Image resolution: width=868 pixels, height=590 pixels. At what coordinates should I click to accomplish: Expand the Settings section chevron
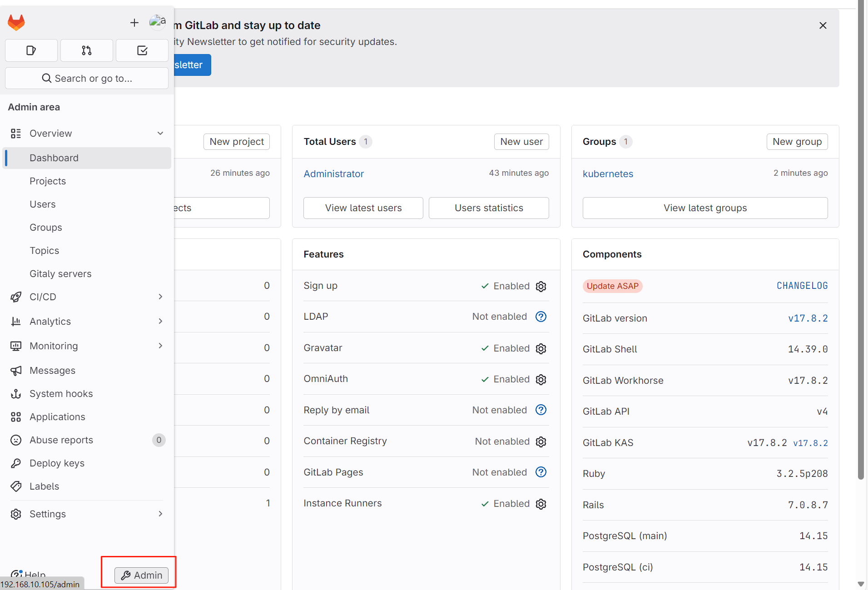[160, 514]
